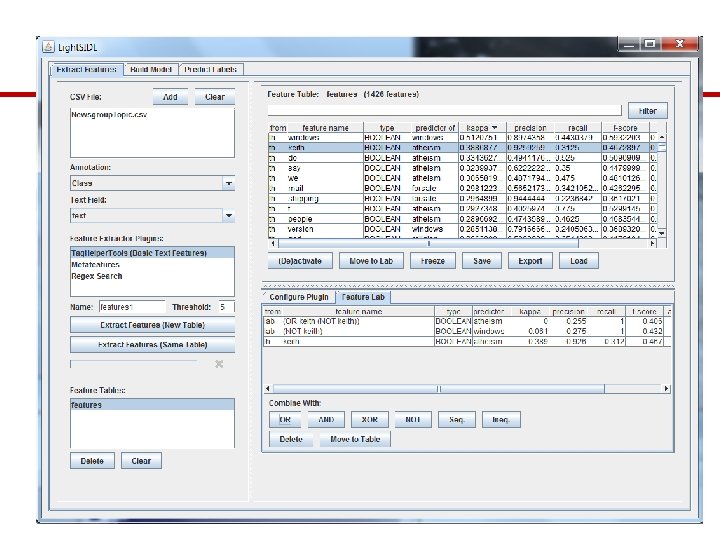Click the Move to Lab button

point(371,261)
